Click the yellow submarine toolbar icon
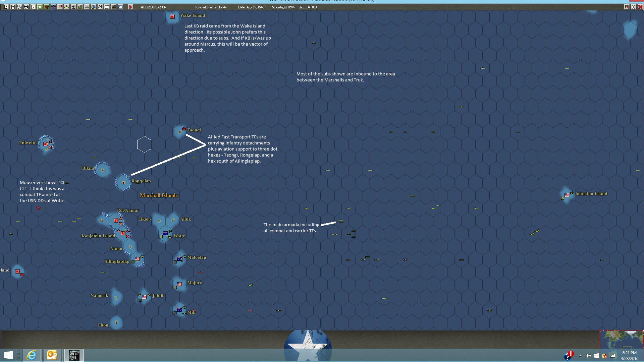The image size is (644, 362). pyautogui.click(x=67, y=7)
